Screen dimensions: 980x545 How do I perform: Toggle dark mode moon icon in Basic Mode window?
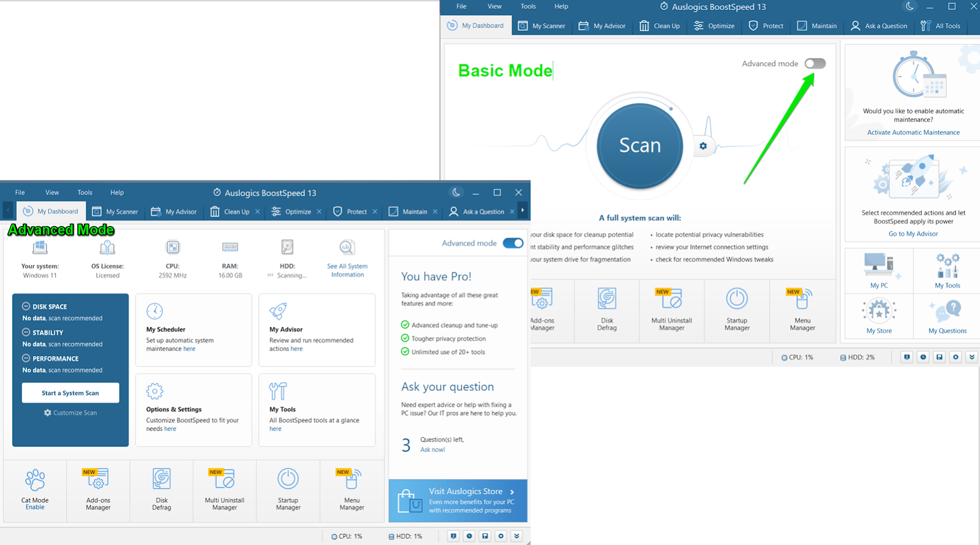[x=910, y=6]
